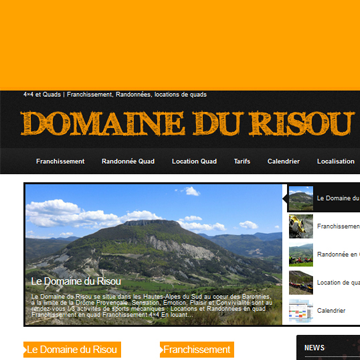The width and height of the screenshot is (360, 360).
Task: Select Location Quad in navigation bar
Action: coord(194,161)
